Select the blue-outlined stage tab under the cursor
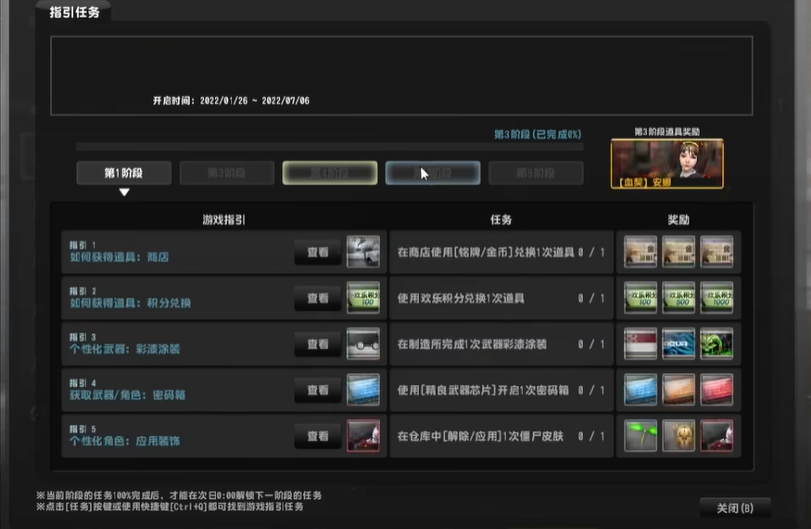Viewport: 811px width, 529px height. point(432,173)
